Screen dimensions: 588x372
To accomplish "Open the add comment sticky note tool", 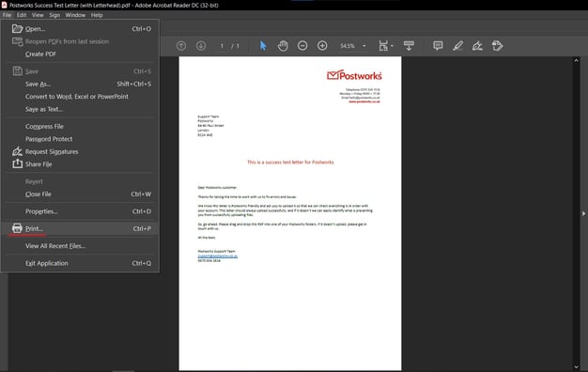I will pos(438,46).
